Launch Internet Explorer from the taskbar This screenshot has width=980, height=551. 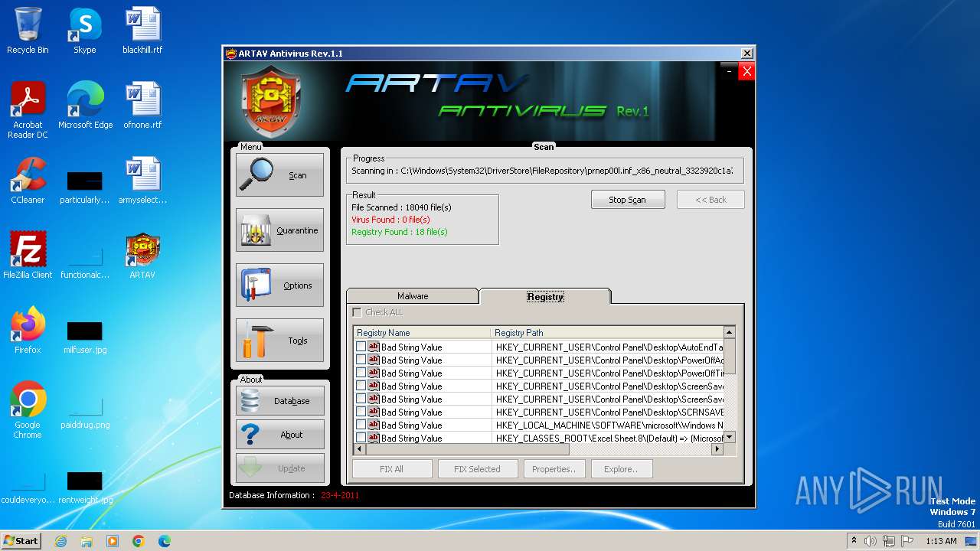[x=60, y=541]
